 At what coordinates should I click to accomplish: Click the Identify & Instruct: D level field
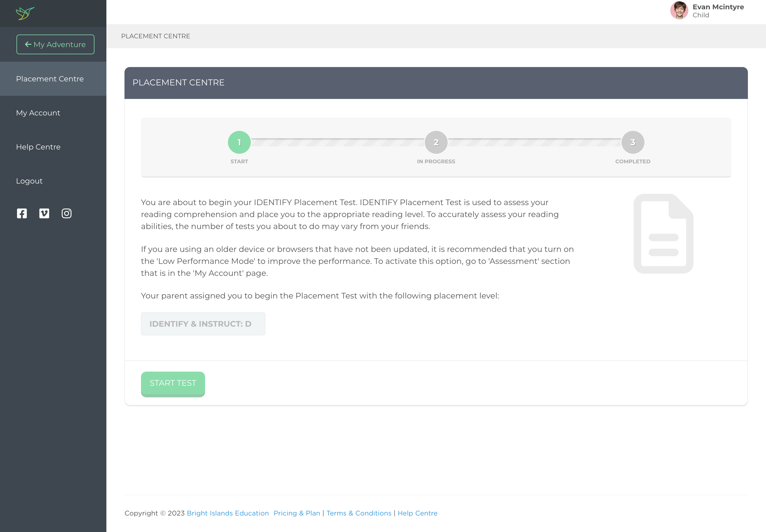pos(203,324)
